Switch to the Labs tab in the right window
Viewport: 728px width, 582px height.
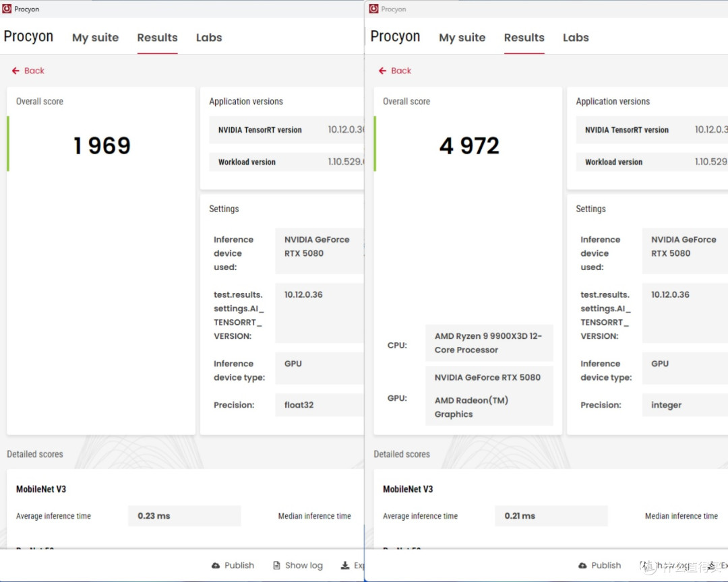click(576, 38)
